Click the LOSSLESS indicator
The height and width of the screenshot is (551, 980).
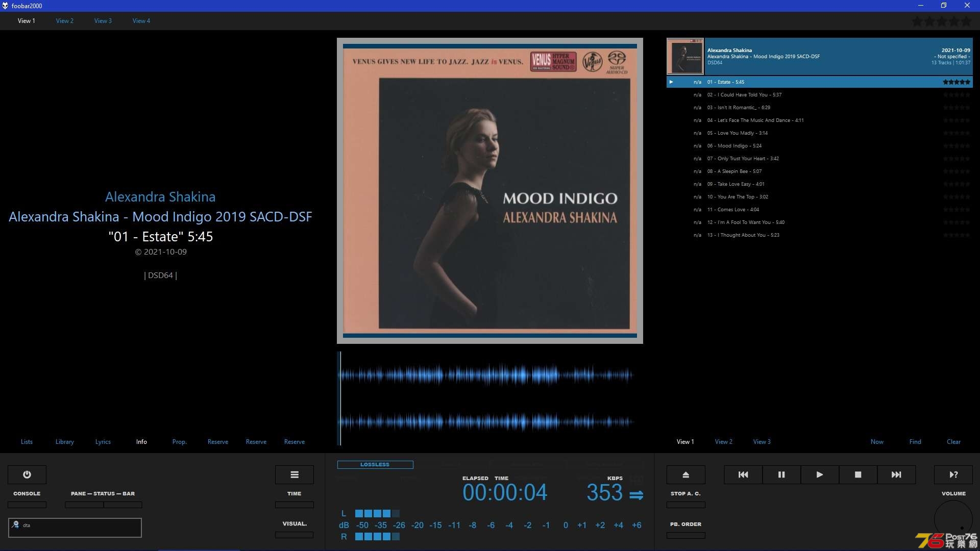[375, 464]
